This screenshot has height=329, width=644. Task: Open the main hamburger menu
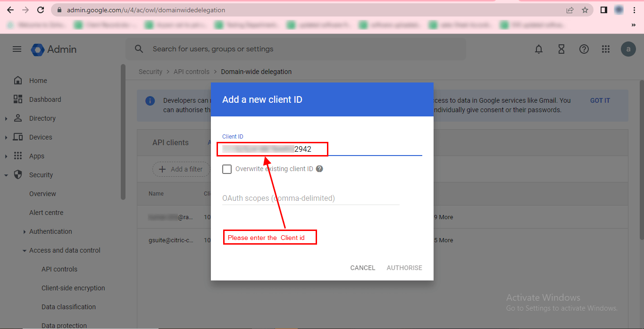[17, 49]
